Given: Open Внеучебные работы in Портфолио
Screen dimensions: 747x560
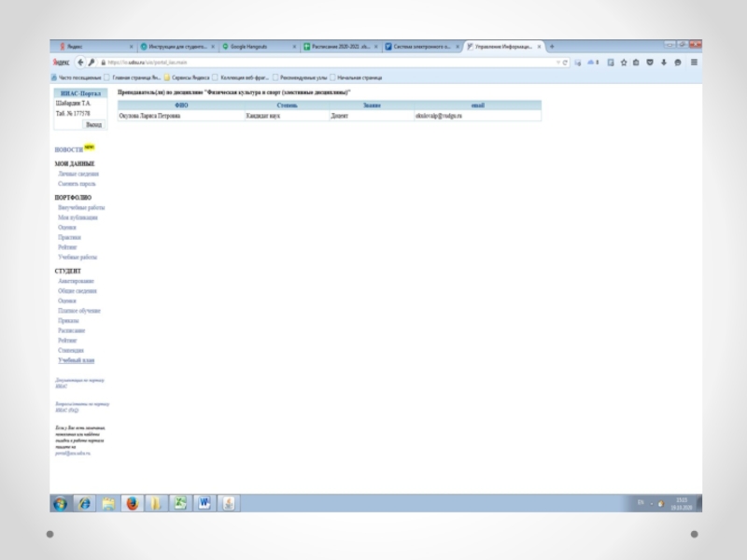Looking at the screenshot, I should coord(81,207).
